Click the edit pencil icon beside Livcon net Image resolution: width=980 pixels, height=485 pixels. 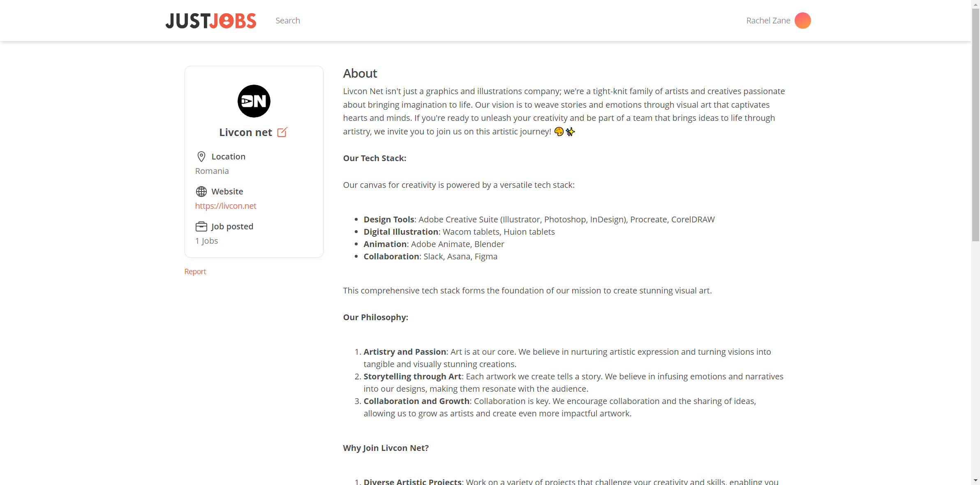click(x=282, y=132)
